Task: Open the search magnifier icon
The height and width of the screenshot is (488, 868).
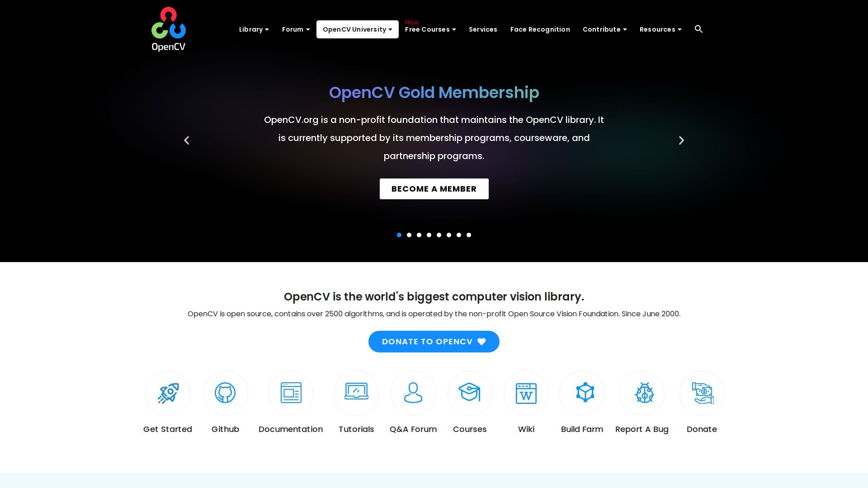Action: (698, 29)
